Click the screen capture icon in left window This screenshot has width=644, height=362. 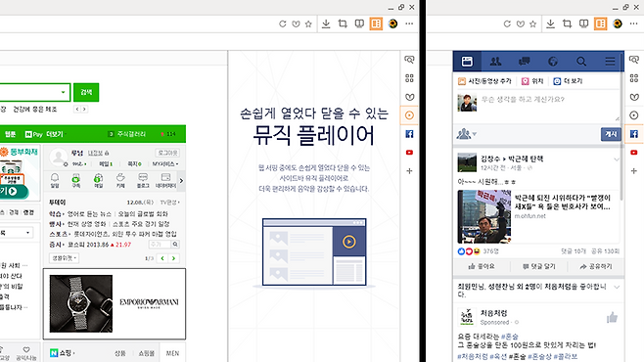pyautogui.click(x=343, y=23)
